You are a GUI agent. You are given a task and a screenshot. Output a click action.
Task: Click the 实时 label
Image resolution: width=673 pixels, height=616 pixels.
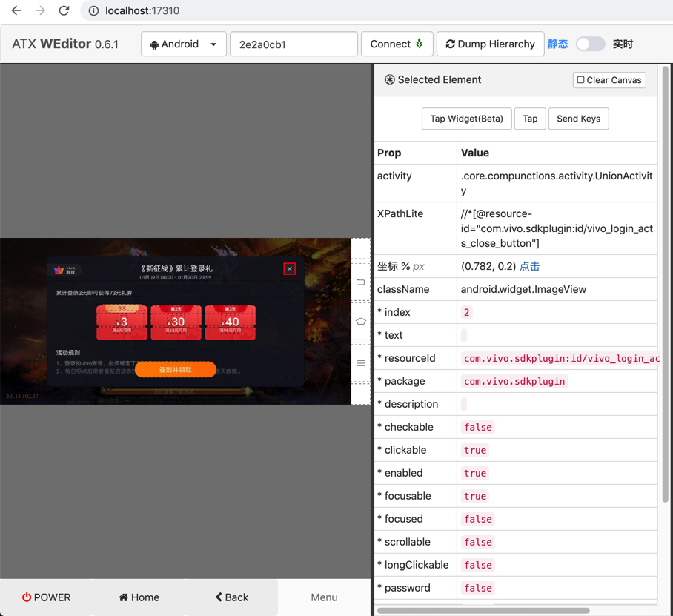pyautogui.click(x=623, y=44)
